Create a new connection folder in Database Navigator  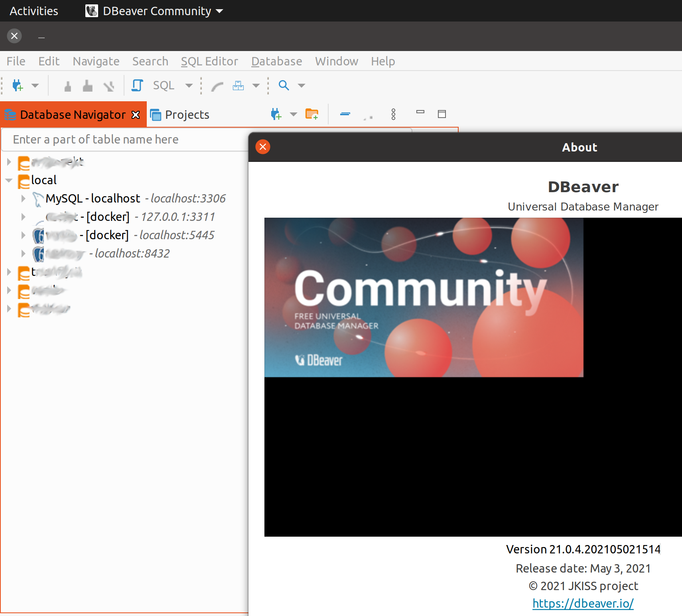(x=312, y=114)
